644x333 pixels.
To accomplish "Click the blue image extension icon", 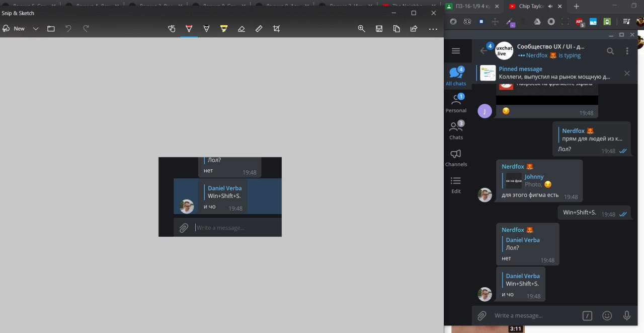I will (593, 22).
